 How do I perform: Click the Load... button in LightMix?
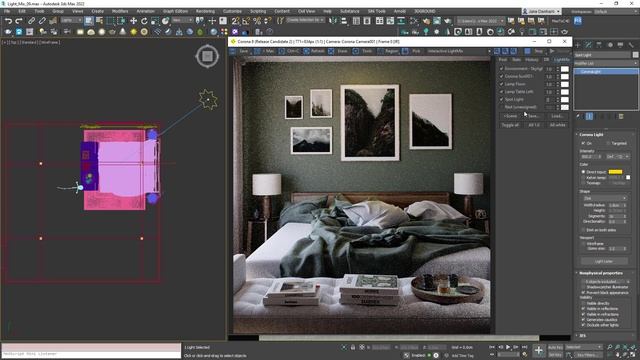click(557, 116)
